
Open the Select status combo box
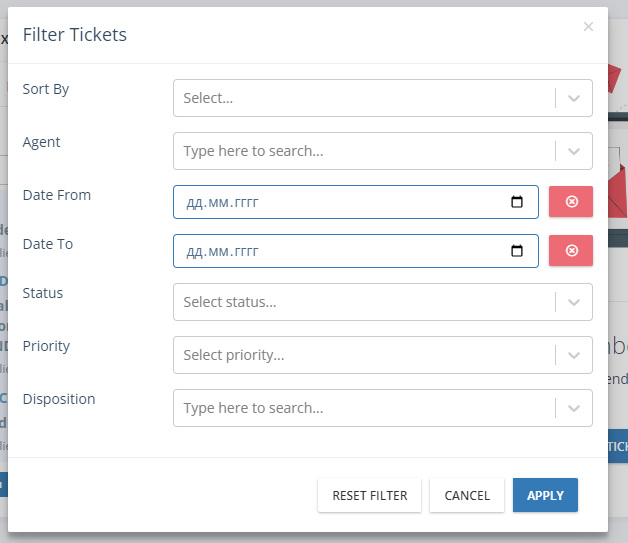point(383,302)
